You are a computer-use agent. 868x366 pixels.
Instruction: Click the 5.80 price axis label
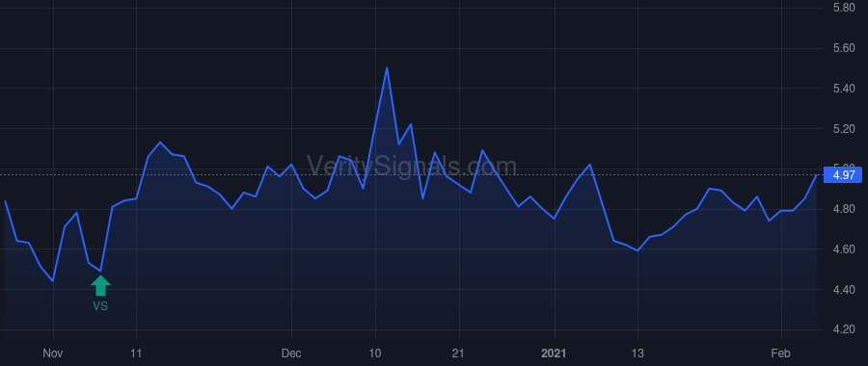[x=845, y=9]
